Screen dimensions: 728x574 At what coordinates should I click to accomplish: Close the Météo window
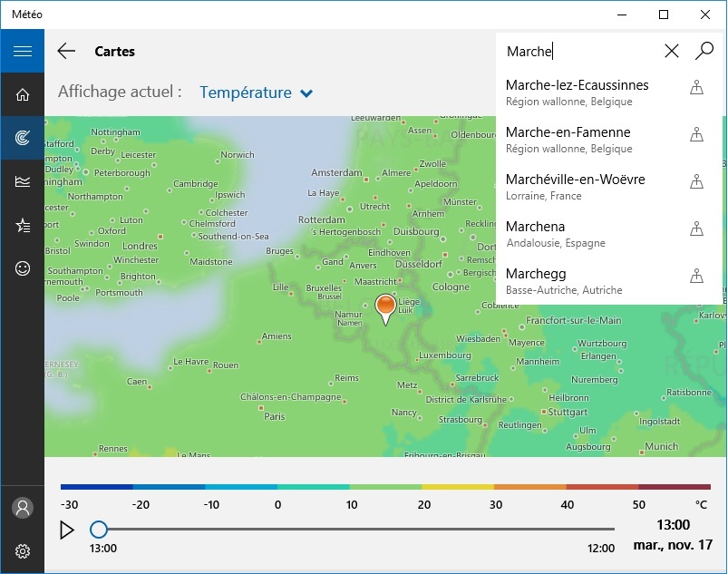pos(705,15)
